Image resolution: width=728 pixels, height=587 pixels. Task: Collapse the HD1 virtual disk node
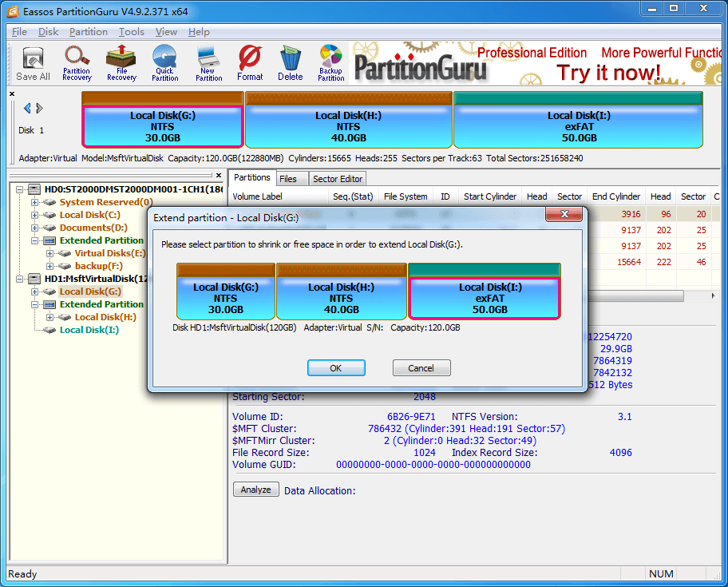point(19,279)
